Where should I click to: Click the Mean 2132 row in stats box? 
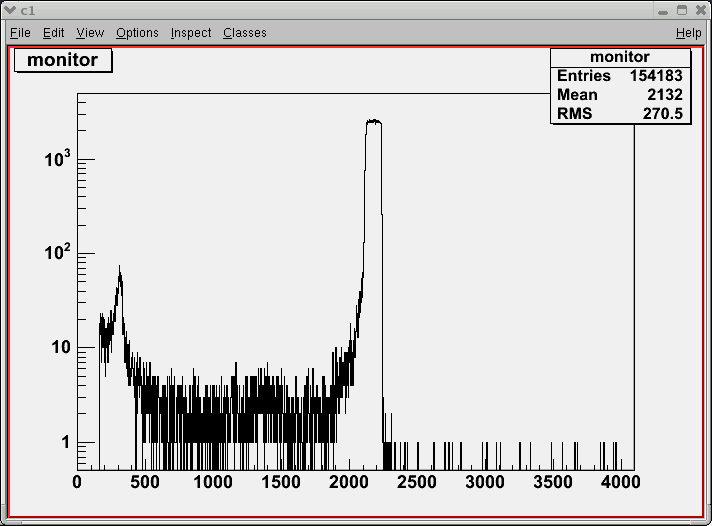pyautogui.click(x=620, y=95)
